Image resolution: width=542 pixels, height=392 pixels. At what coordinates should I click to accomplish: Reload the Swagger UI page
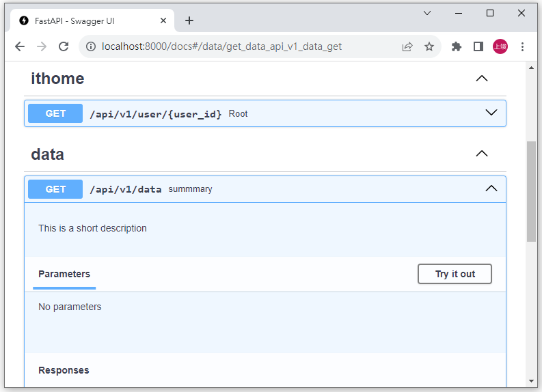point(64,46)
